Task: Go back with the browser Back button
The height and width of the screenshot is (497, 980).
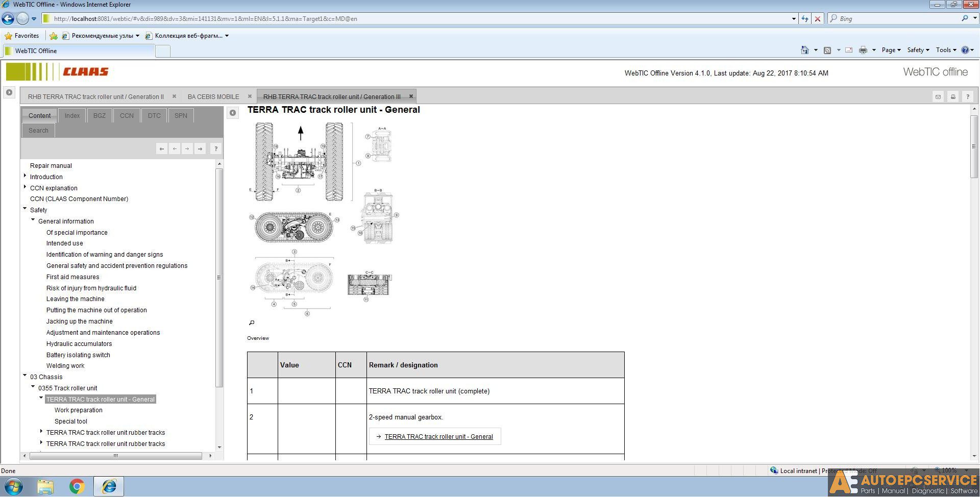Action: 8,19
